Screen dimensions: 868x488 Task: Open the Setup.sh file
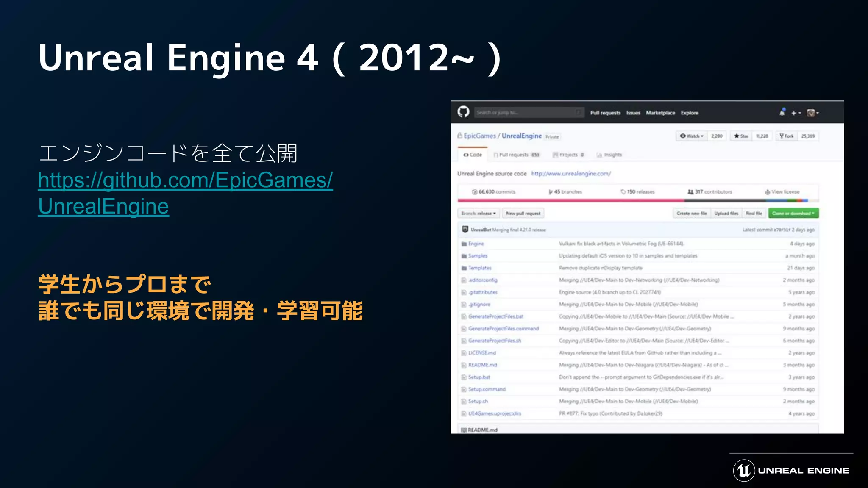tap(478, 401)
